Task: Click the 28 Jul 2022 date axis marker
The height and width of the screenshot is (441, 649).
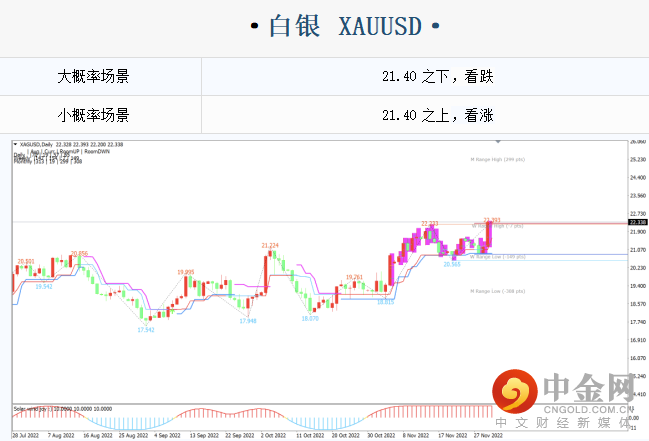Action: click(x=26, y=436)
